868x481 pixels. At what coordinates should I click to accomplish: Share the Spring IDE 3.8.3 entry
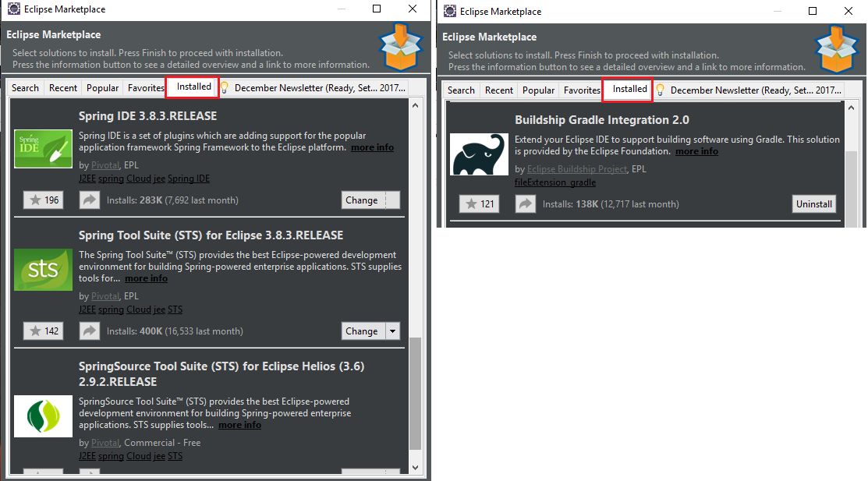[89, 200]
